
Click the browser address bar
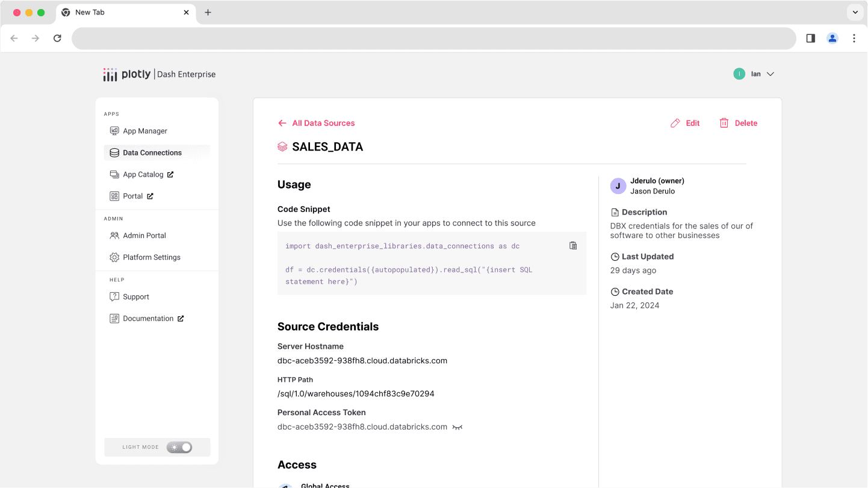point(434,38)
